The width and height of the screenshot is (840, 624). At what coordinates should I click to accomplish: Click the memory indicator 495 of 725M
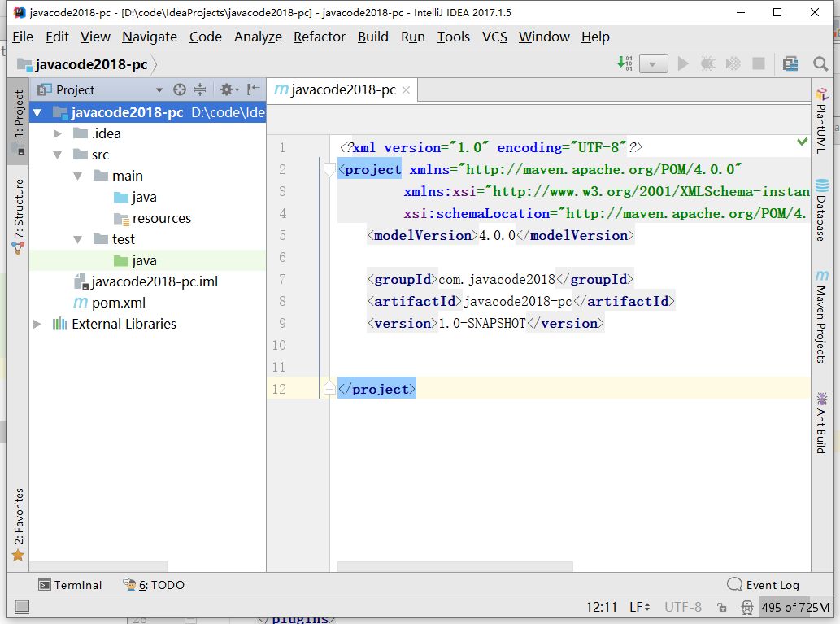coord(795,607)
